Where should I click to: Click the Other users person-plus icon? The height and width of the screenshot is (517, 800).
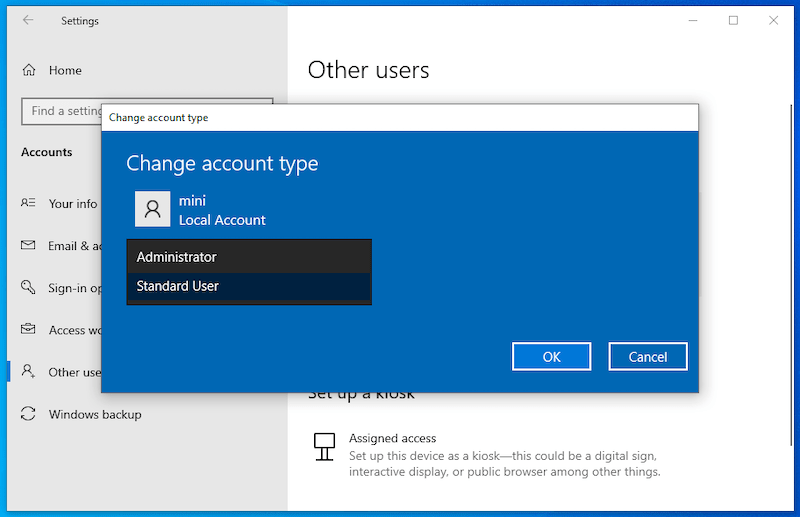[x=28, y=371]
